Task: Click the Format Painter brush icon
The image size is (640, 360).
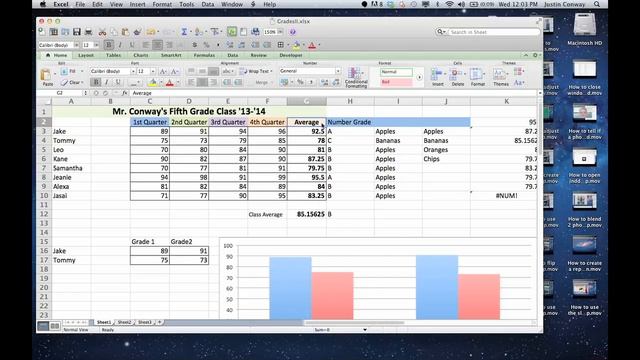Action: [137, 32]
